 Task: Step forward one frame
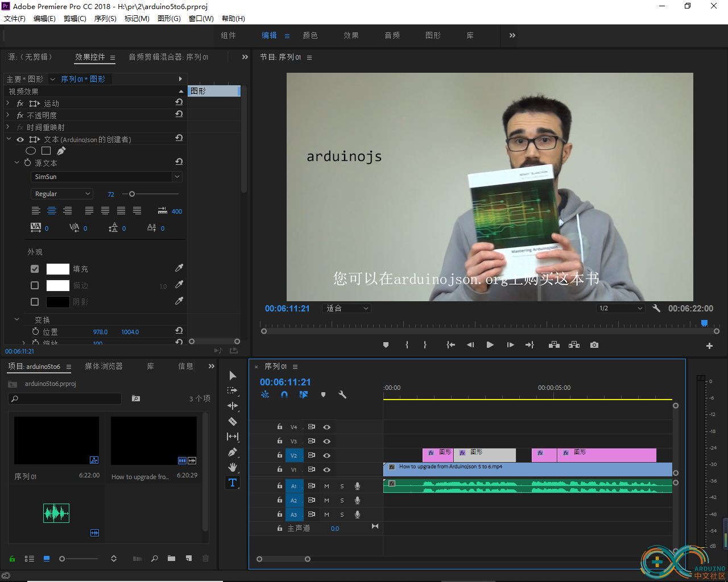tap(510, 345)
